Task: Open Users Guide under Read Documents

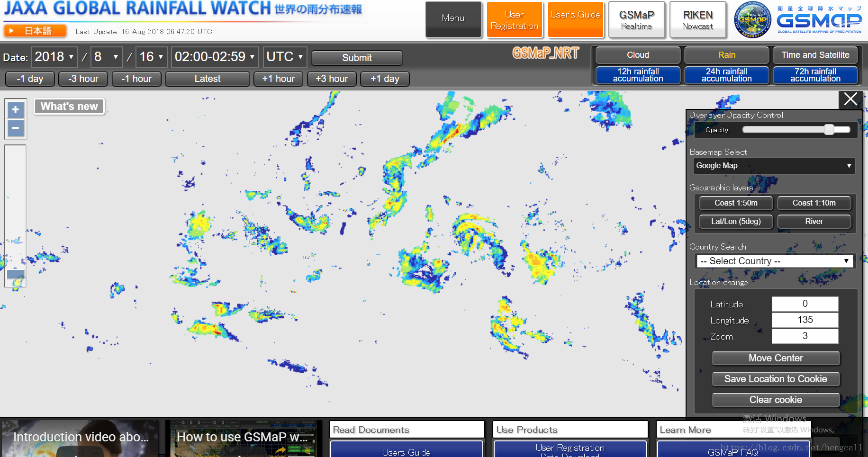Action: pyautogui.click(x=407, y=449)
